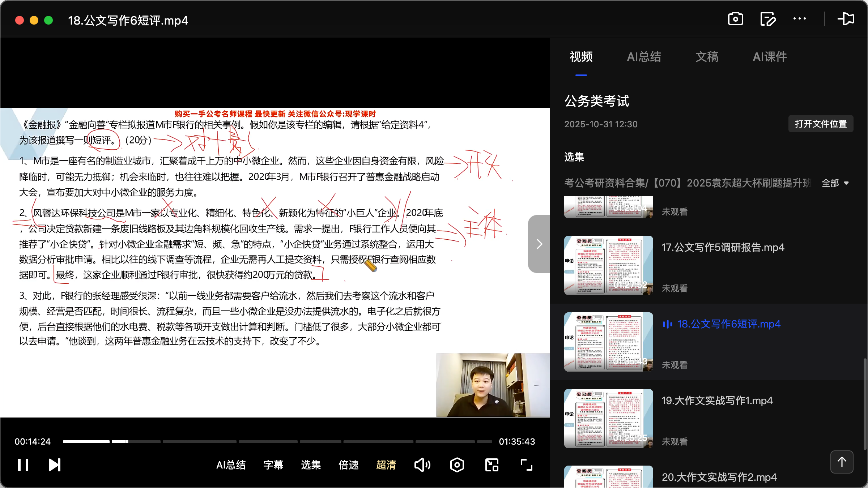Open player settings via hexagon gear icon
This screenshot has width=868, height=488.
[457, 465]
